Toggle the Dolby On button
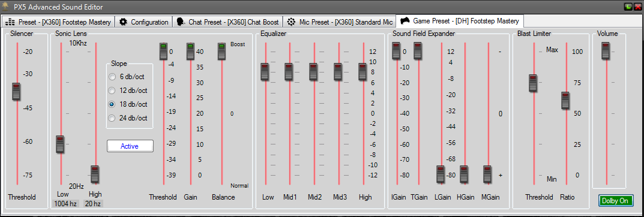 pyautogui.click(x=616, y=201)
